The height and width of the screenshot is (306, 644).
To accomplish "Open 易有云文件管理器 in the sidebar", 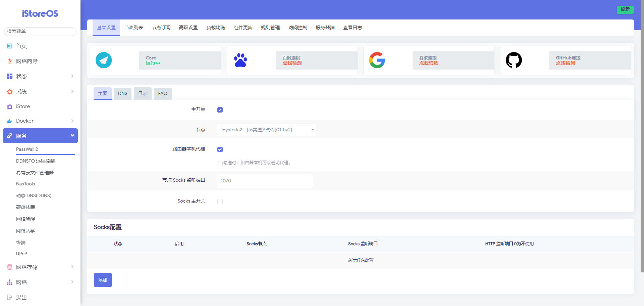I will pos(35,173).
